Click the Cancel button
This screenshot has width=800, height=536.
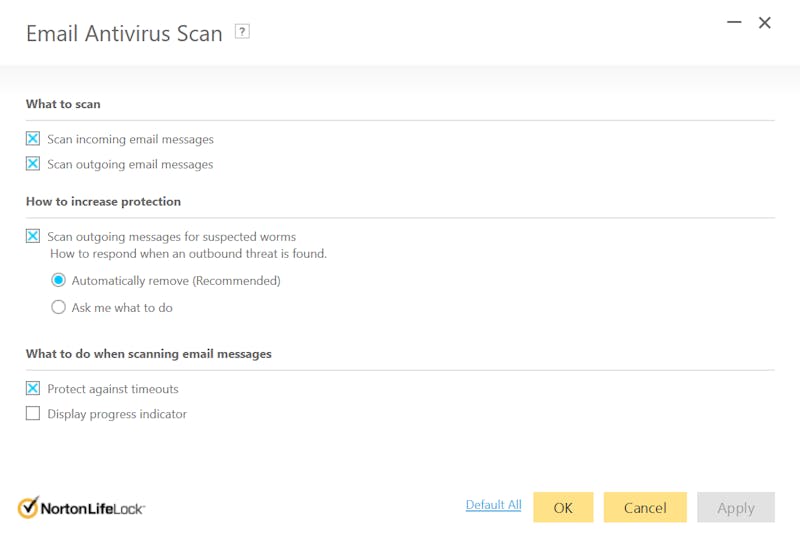[645, 507]
